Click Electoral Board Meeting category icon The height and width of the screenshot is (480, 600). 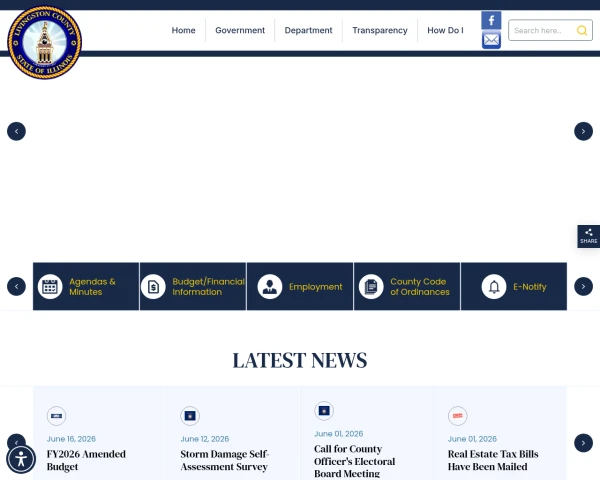pos(324,411)
